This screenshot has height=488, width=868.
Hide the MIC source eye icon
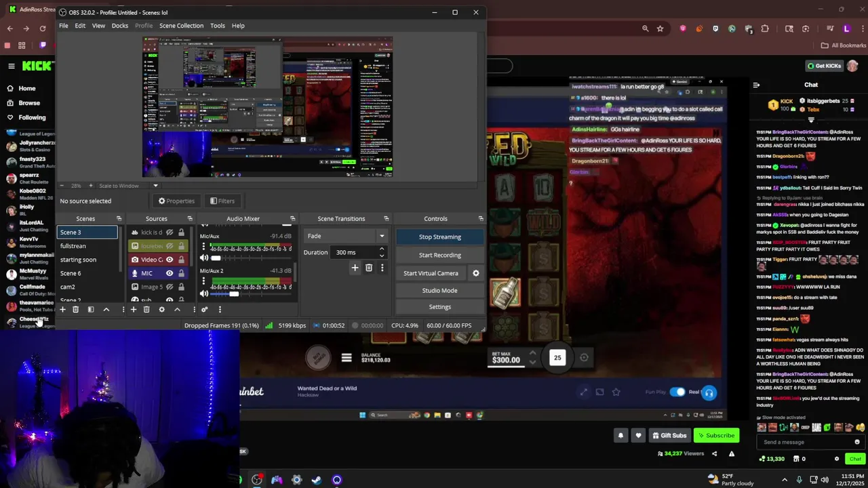click(170, 273)
